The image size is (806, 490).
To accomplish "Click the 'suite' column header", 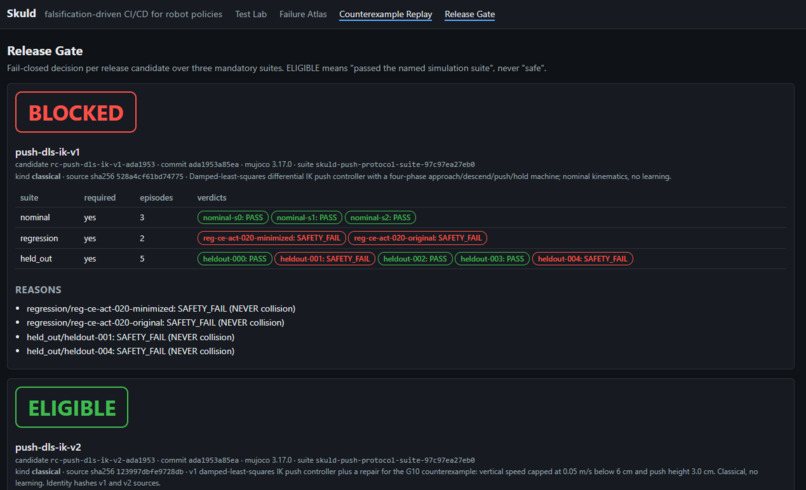I will click(29, 197).
